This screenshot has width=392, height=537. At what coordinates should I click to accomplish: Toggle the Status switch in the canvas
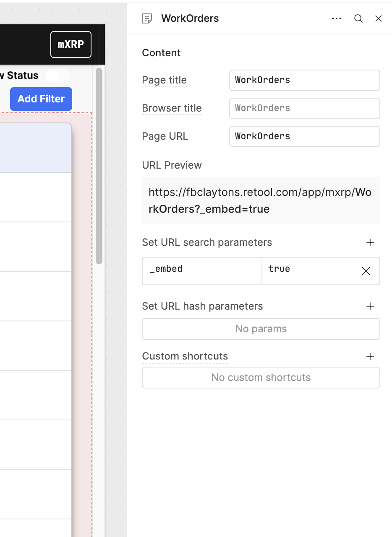point(57,76)
